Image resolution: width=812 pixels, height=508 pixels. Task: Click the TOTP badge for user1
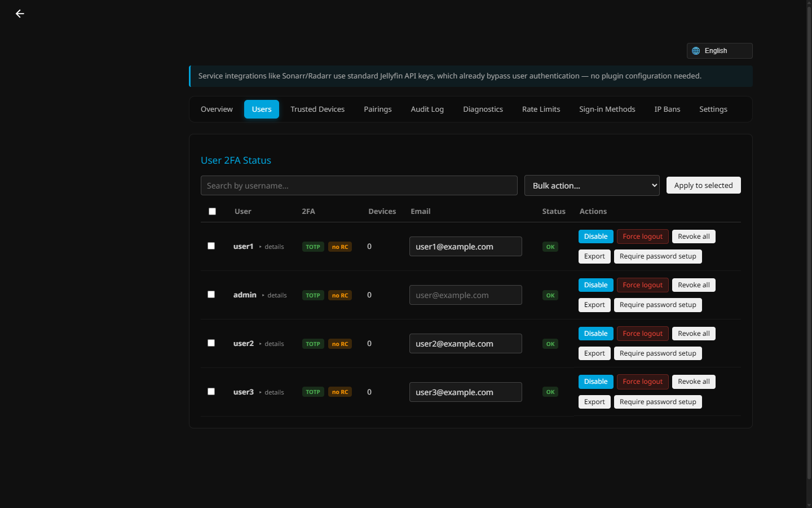(313, 247)
